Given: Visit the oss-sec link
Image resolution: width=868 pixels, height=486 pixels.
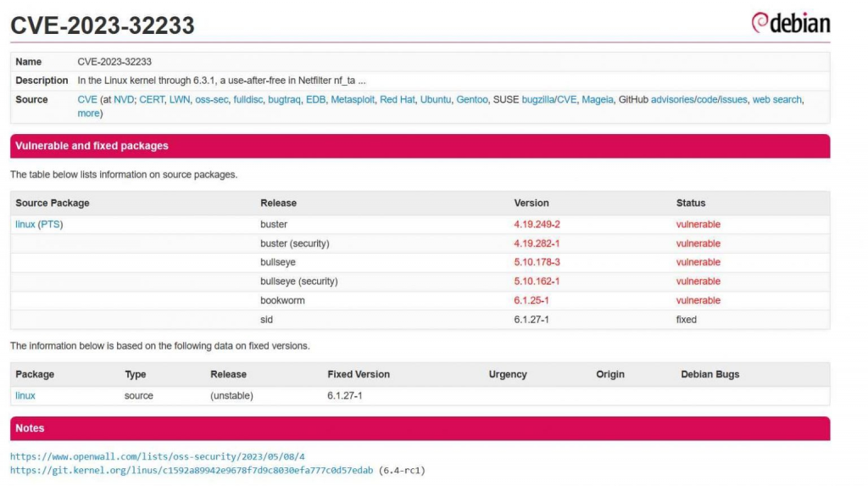Looking at the screenshot, I should coord(211,99).
